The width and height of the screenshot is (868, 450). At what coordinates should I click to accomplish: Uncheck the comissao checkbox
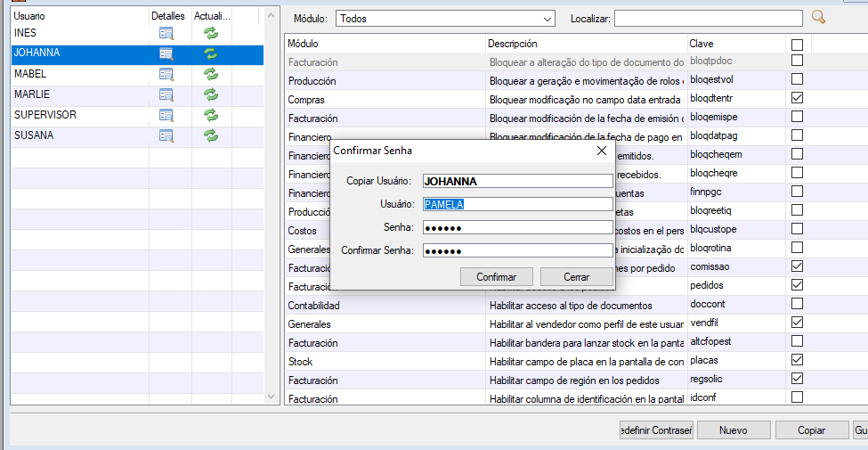[x=797, y=266]
